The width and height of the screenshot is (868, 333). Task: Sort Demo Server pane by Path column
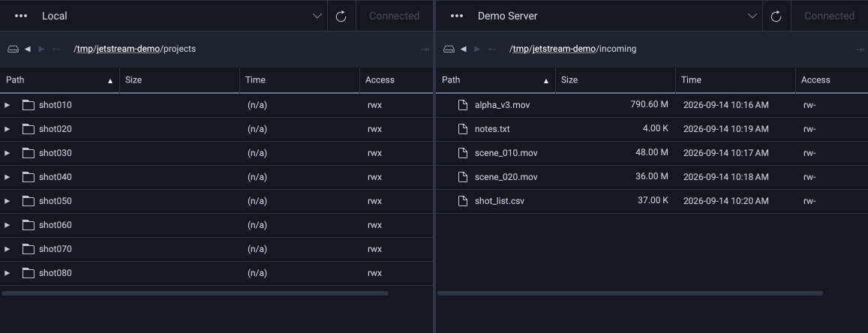point(495,80)
